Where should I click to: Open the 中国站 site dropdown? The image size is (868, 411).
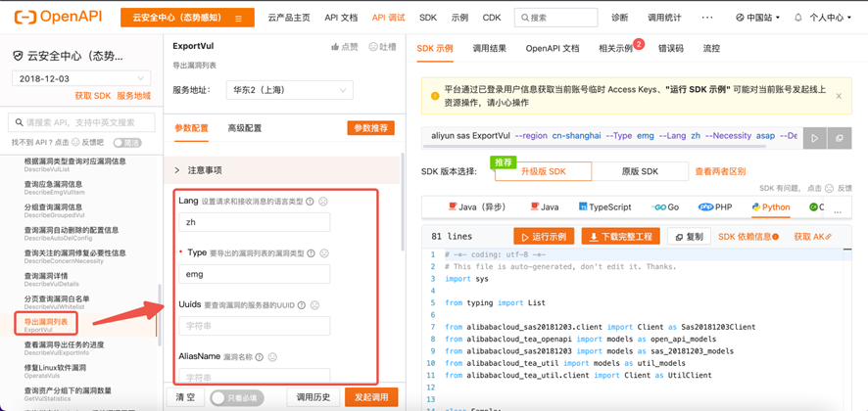click(x=758, y=18)
